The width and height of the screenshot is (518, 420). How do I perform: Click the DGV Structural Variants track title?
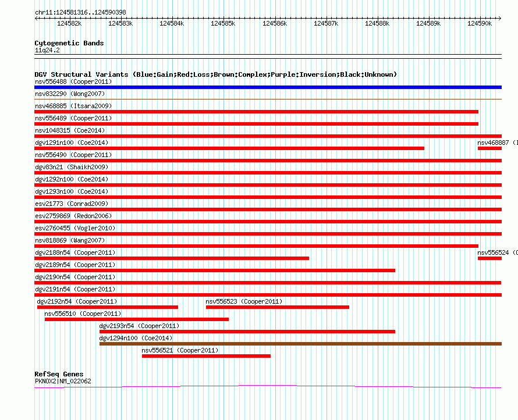point(215,74)
